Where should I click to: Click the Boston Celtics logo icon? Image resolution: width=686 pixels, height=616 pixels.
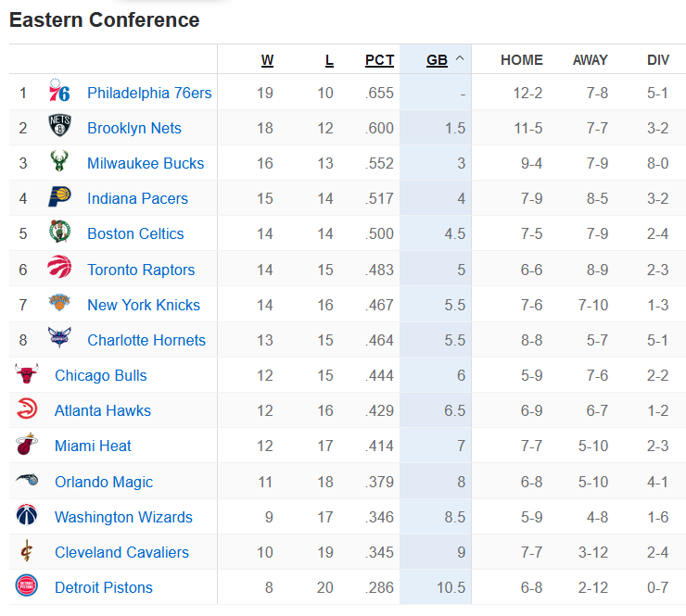[x=59, y=233]
